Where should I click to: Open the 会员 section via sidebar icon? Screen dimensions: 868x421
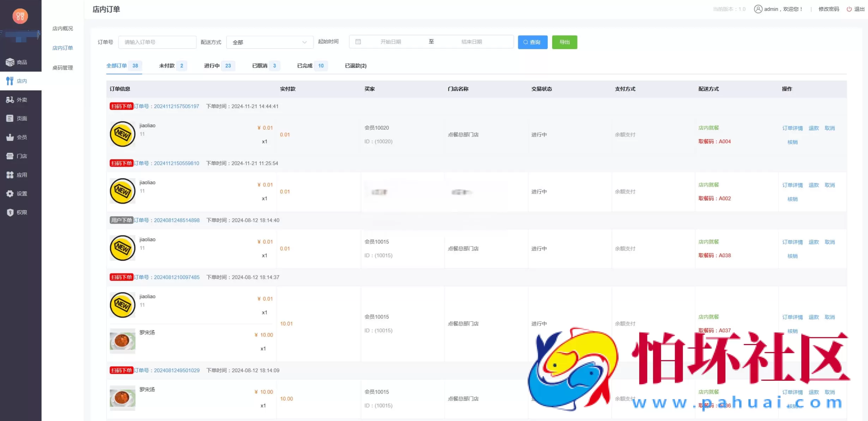click(10, 137)
